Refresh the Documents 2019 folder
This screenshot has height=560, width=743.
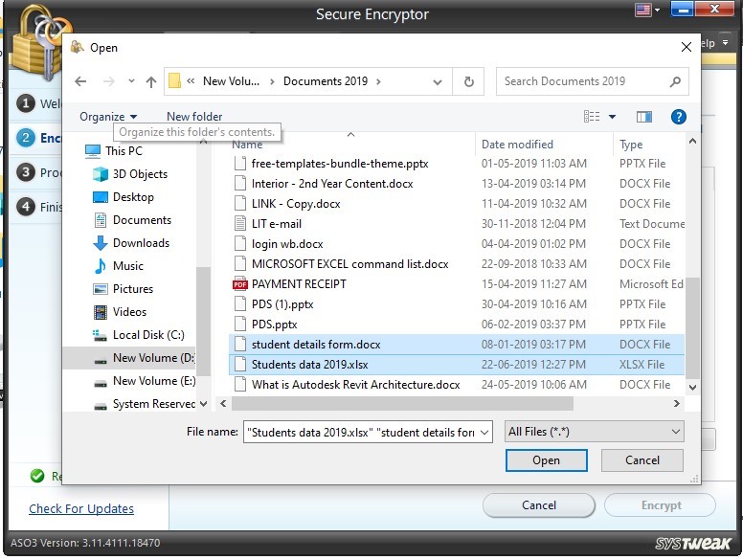(468, 82)
